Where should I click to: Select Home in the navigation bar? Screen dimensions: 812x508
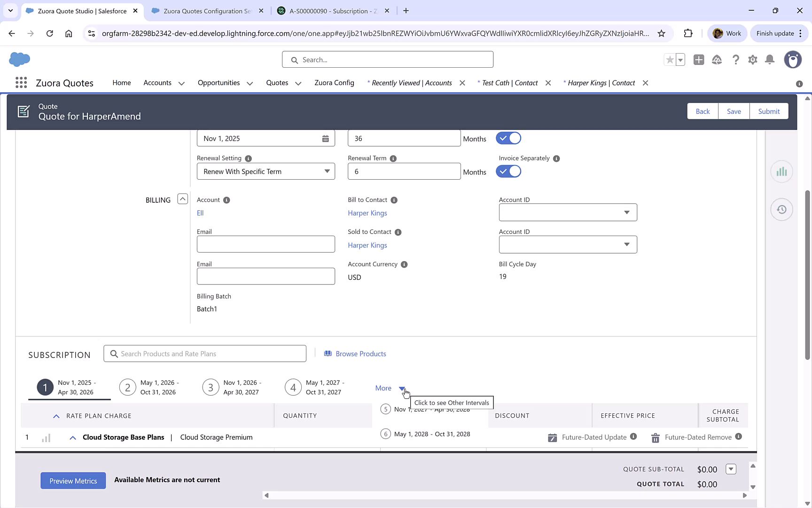tap(121, 82)
